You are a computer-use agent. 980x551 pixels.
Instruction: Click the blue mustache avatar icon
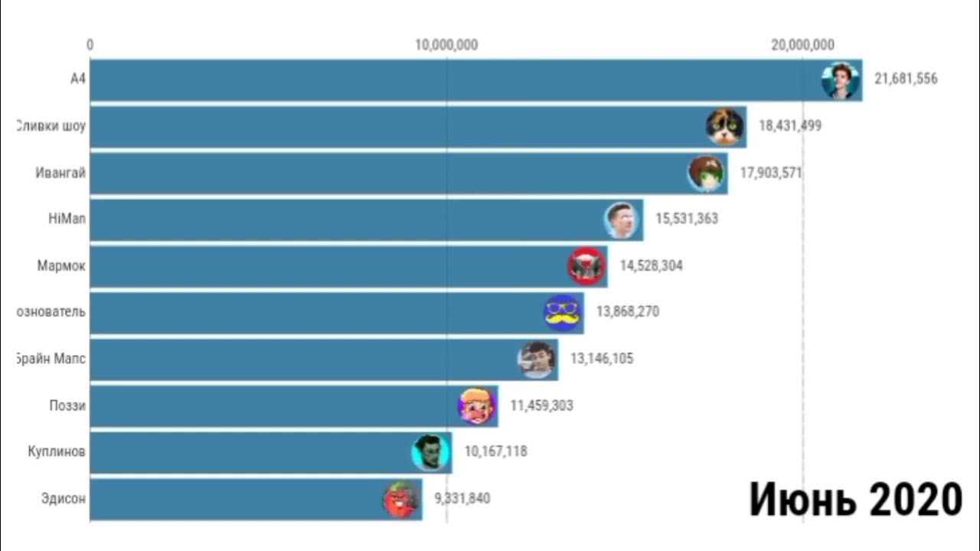pos(563,312)
